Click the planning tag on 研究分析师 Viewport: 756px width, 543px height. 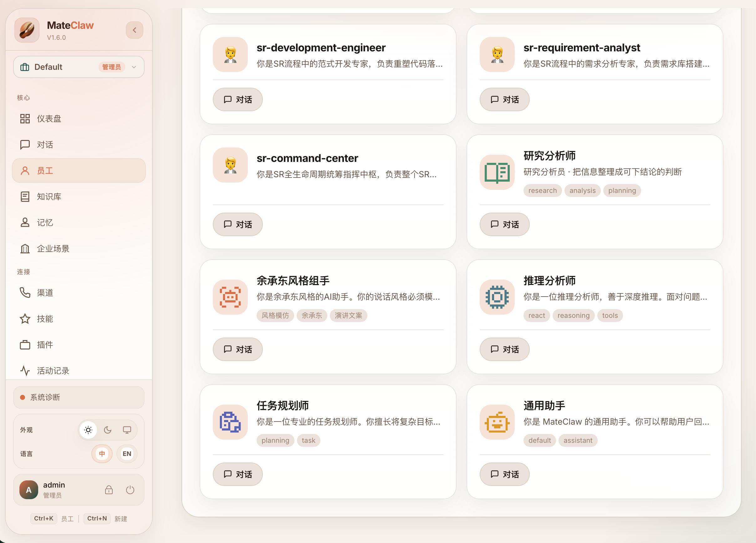(622, 190)
